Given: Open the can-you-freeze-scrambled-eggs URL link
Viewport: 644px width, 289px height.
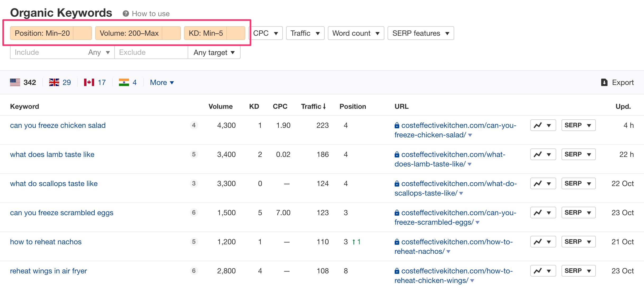Looking at the screenshot, I should [455, 217].
